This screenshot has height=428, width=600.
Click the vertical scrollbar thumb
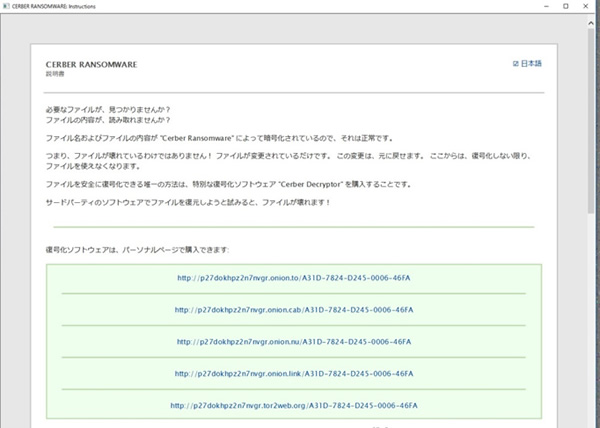[590, 120]
